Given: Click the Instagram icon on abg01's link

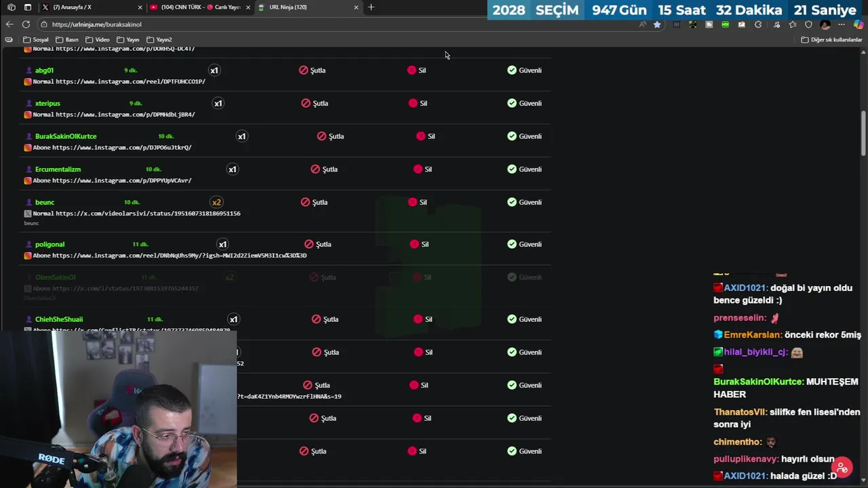Looking at the screenshot, I should 28,81.
